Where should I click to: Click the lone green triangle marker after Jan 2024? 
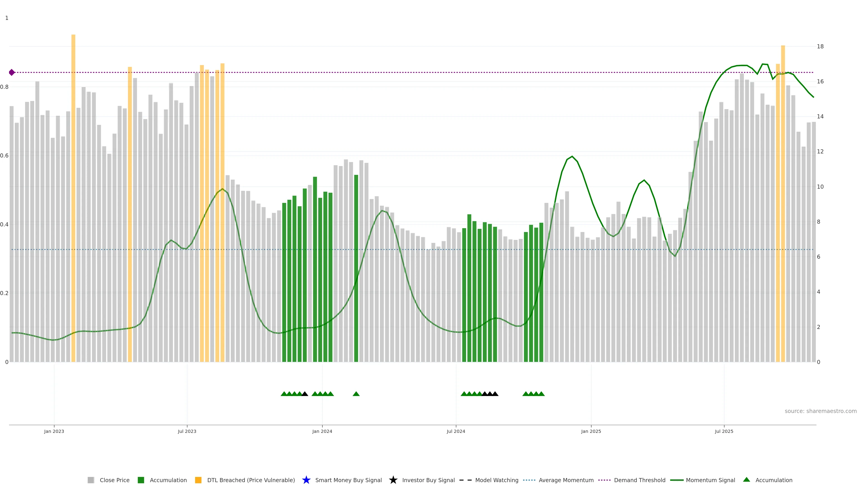[x=356, y=394]
